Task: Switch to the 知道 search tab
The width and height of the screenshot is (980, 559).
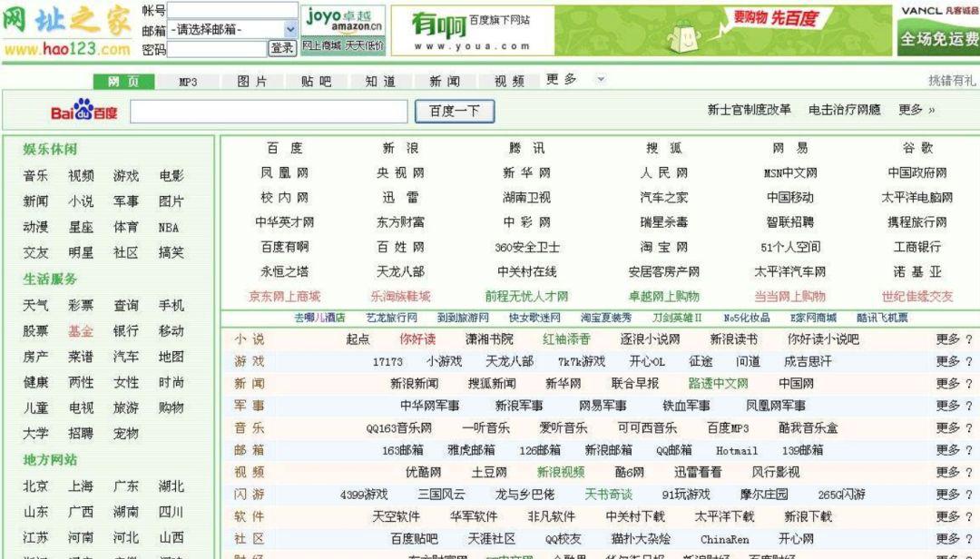Action: [380, 82]
